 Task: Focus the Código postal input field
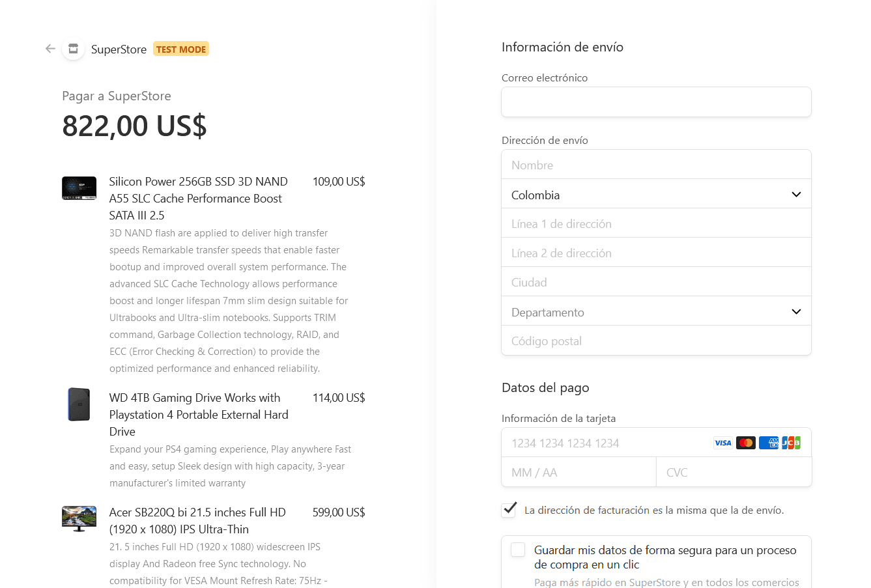(656, 341)
